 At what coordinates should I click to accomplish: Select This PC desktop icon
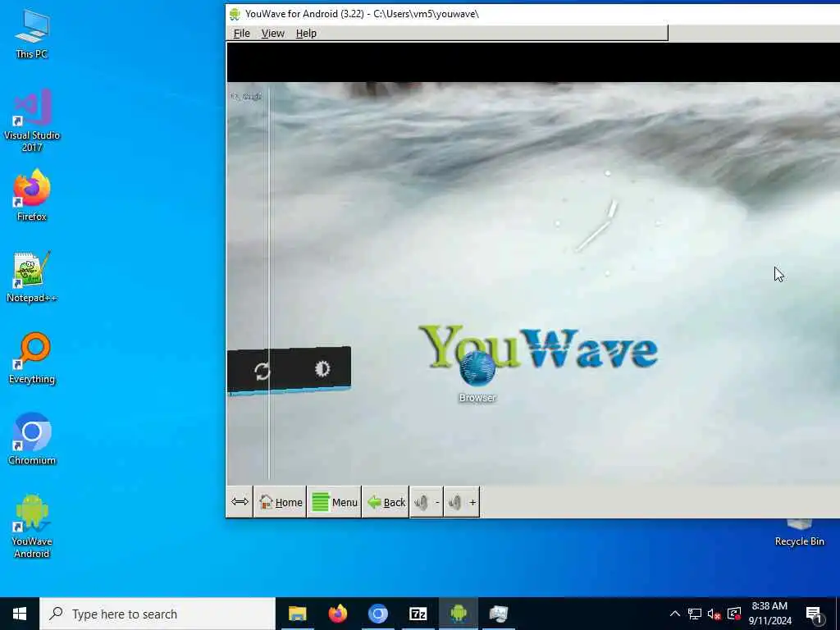click(x=32, y=34)
